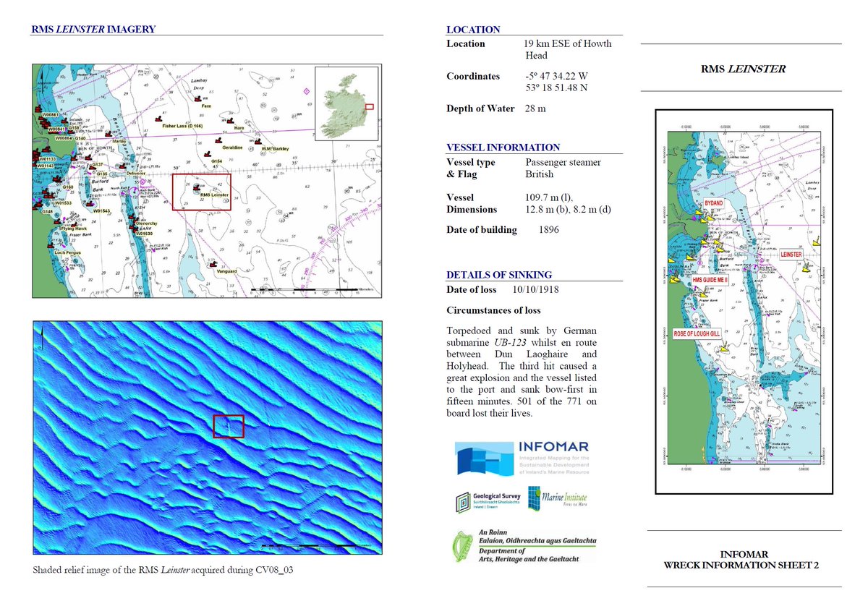Click the W.M. Barkley wreck marker

click(258, 142)
